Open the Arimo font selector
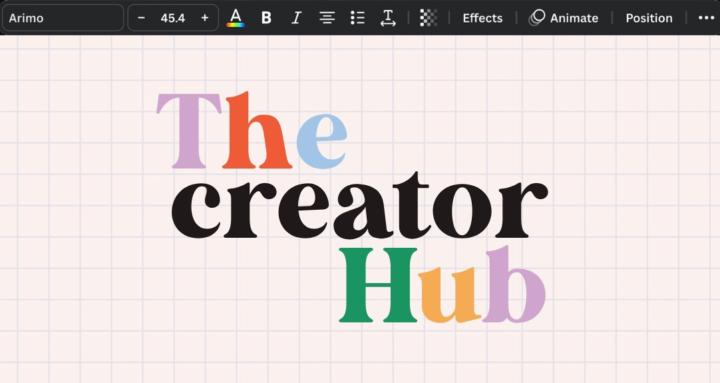 click(63, 18)
